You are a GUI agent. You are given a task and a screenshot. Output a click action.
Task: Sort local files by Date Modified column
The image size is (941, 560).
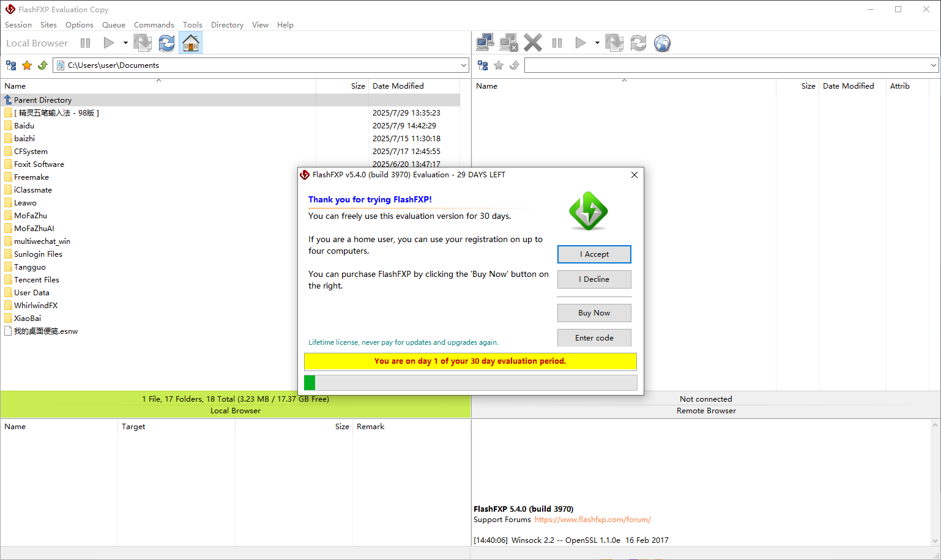point(414,86)
